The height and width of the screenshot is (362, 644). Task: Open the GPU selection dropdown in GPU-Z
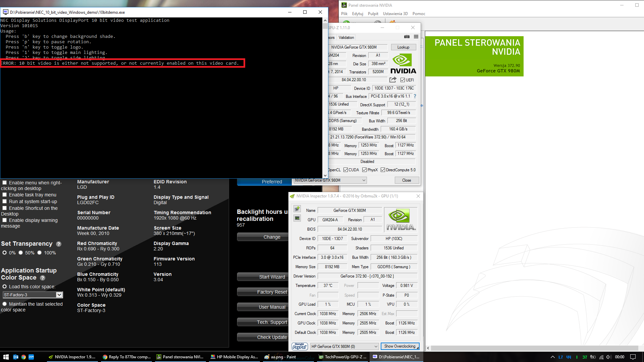(x=330, y=180)
